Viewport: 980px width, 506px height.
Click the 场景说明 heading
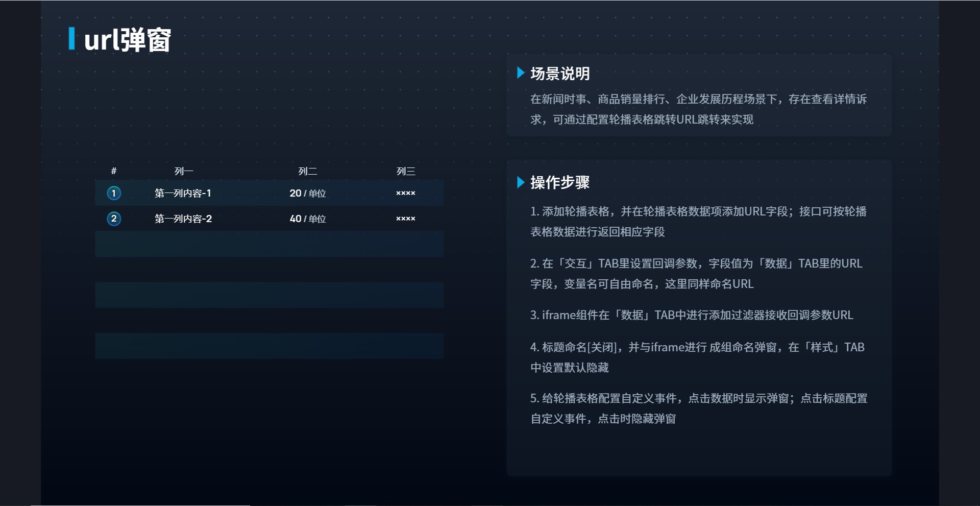click(x=560, y=74)
